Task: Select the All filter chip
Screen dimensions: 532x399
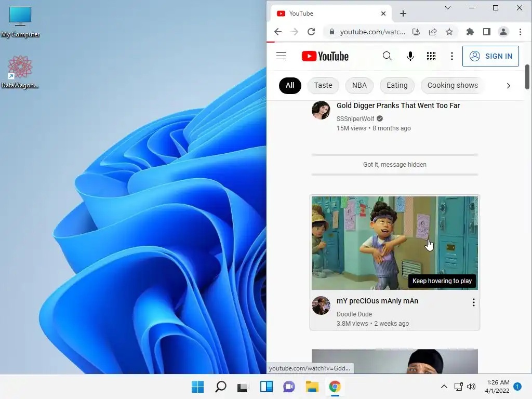Action: 290,85
